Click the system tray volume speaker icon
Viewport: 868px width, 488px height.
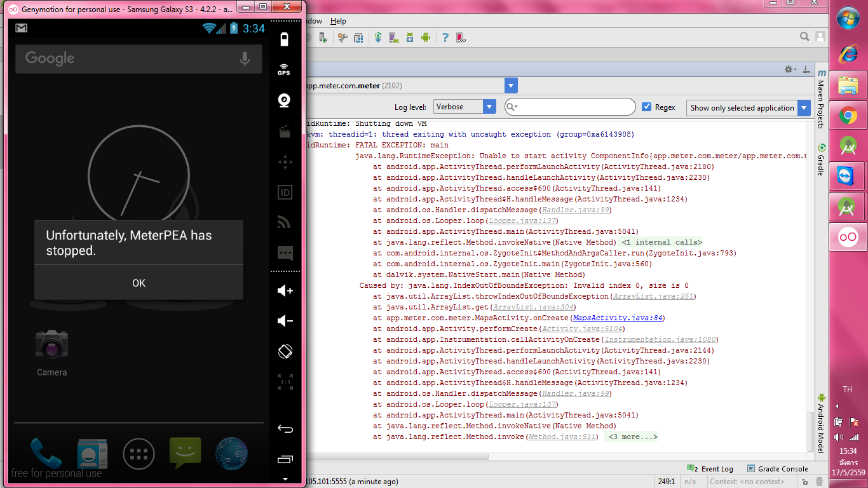[839, 437]
